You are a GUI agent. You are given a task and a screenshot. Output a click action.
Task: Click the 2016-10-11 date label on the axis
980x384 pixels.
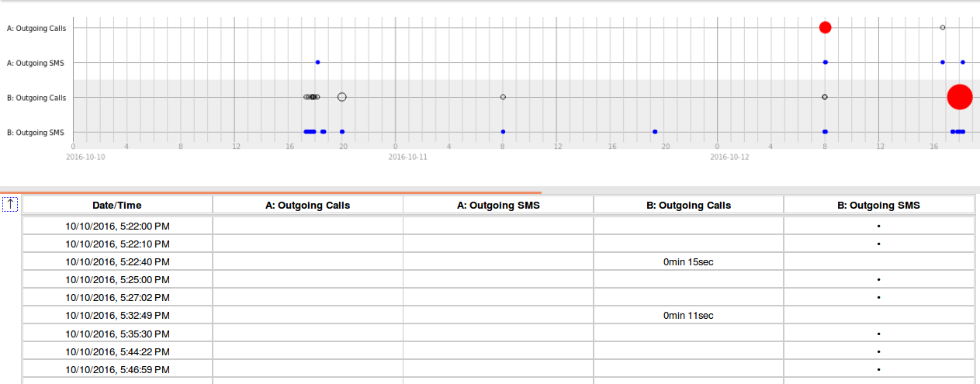(x=407, y=157)
